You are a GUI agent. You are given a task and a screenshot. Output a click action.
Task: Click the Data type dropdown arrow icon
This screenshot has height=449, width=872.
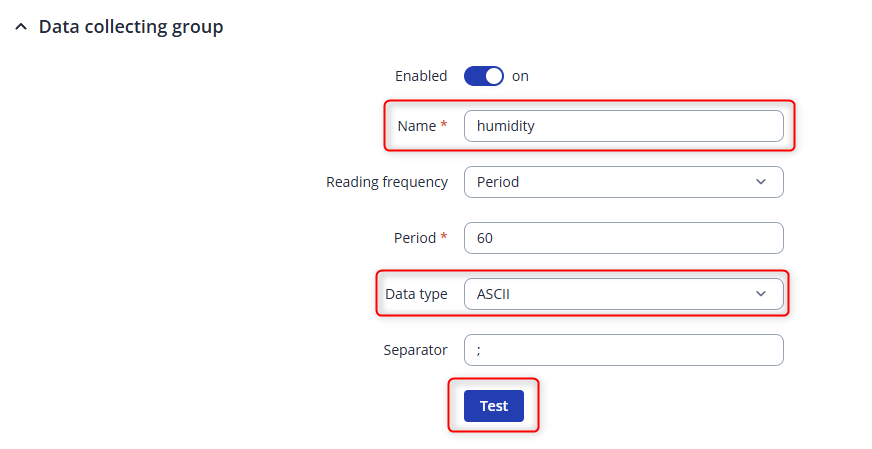(x=761, y=294)
